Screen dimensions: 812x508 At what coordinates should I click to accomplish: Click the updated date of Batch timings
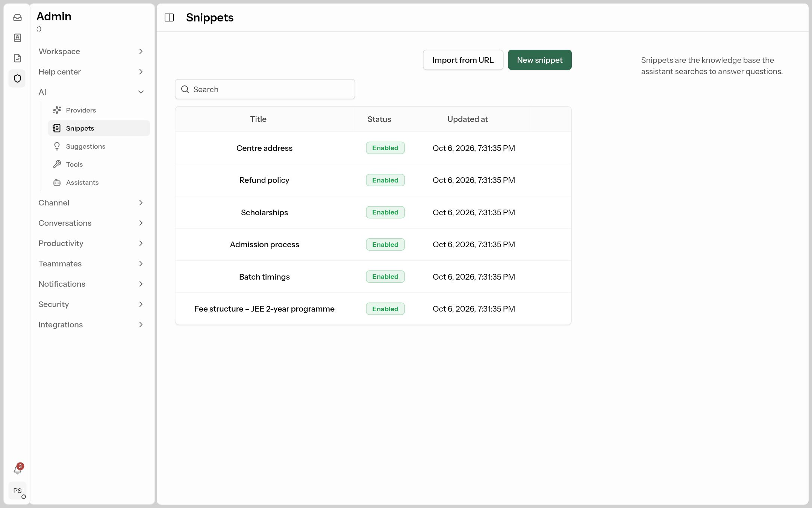pos(474,277)
